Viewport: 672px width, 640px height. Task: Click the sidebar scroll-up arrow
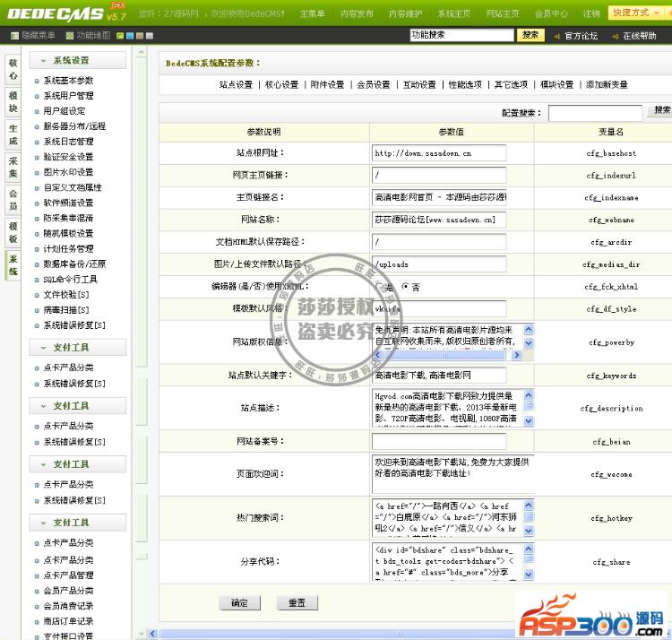(142, 52)
